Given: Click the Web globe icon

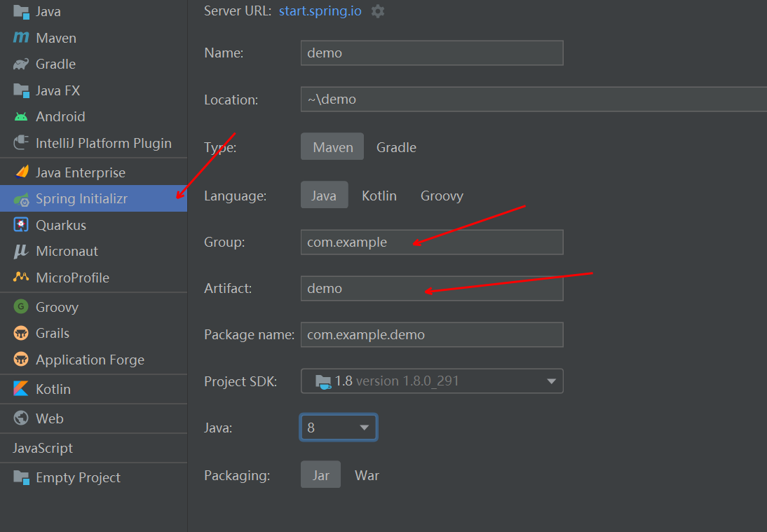Looking at the screenshot, I should pyautogui.click(x=21, y=418).
